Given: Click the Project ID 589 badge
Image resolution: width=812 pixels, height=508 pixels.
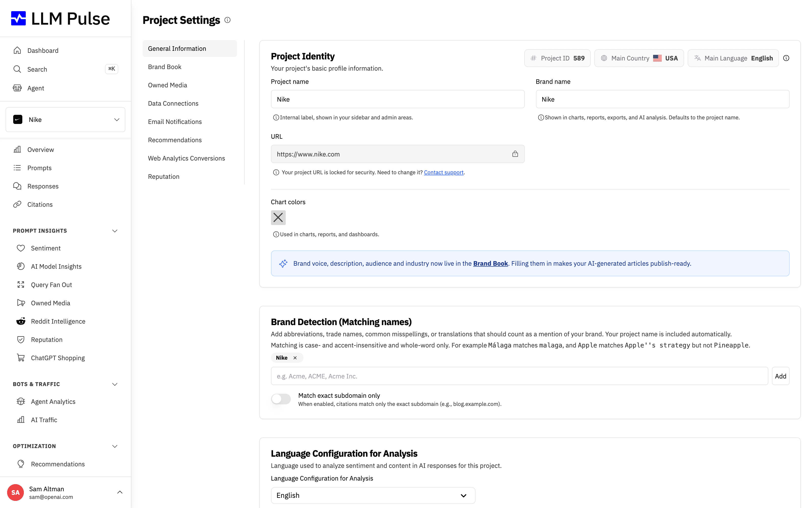Looking at the screenshot, I should pos(557,58).
